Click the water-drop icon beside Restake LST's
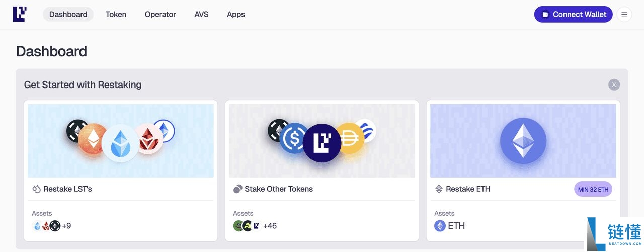Viewport: 644px width, 252px height. click(x=36, y=189)
